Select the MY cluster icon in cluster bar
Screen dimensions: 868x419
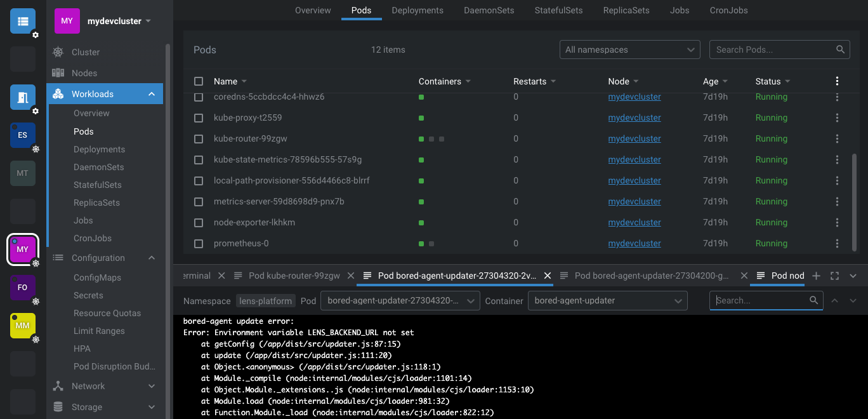tap(23, 249)
